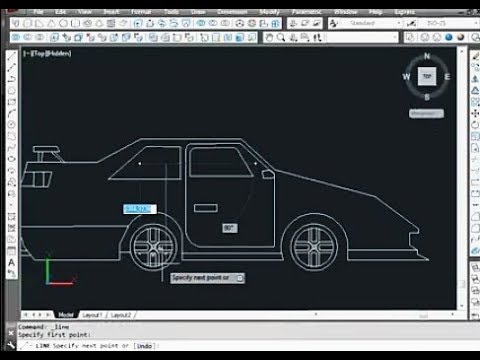480x360 pixels.
Task: Switch to Realistic blue sphere visual style
Action: pos(449,37)
